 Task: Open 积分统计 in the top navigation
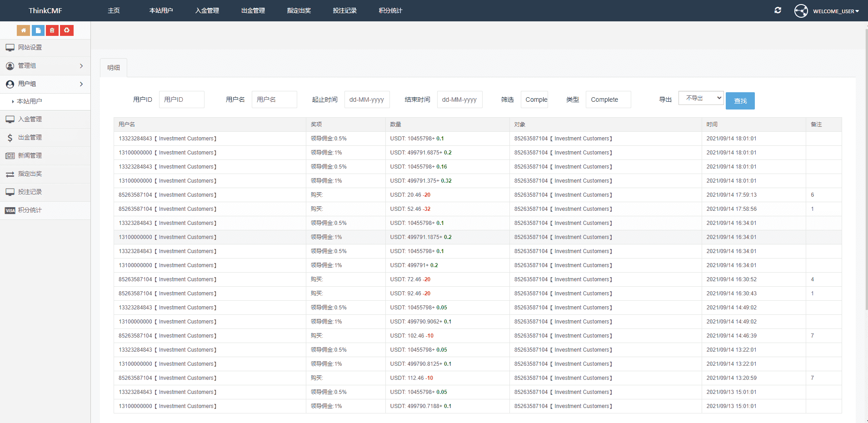390,10
